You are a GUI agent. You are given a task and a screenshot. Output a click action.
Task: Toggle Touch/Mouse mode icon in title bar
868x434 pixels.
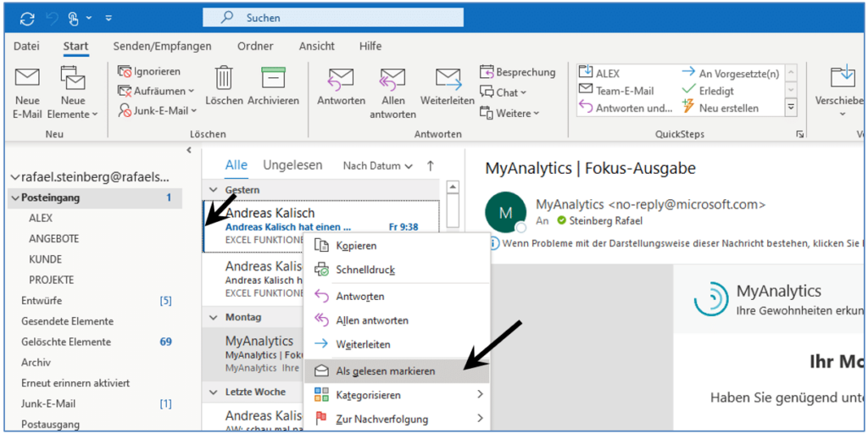pos(73,19)
